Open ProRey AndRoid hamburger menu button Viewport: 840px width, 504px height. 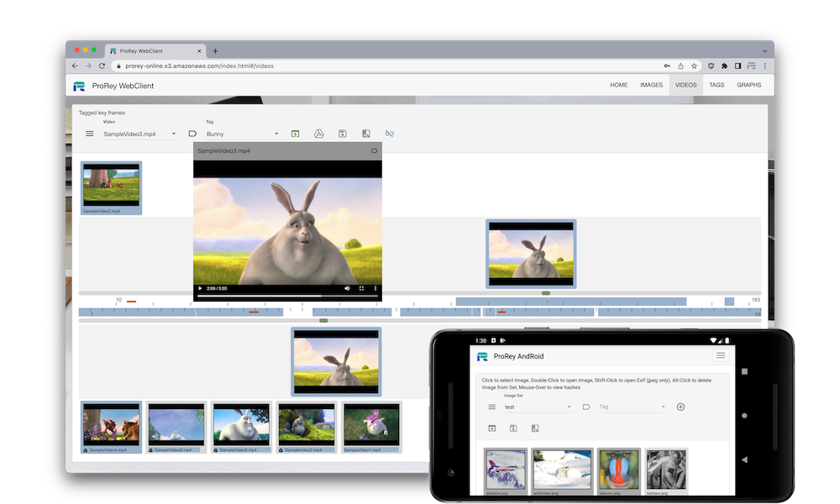(721, 355)
